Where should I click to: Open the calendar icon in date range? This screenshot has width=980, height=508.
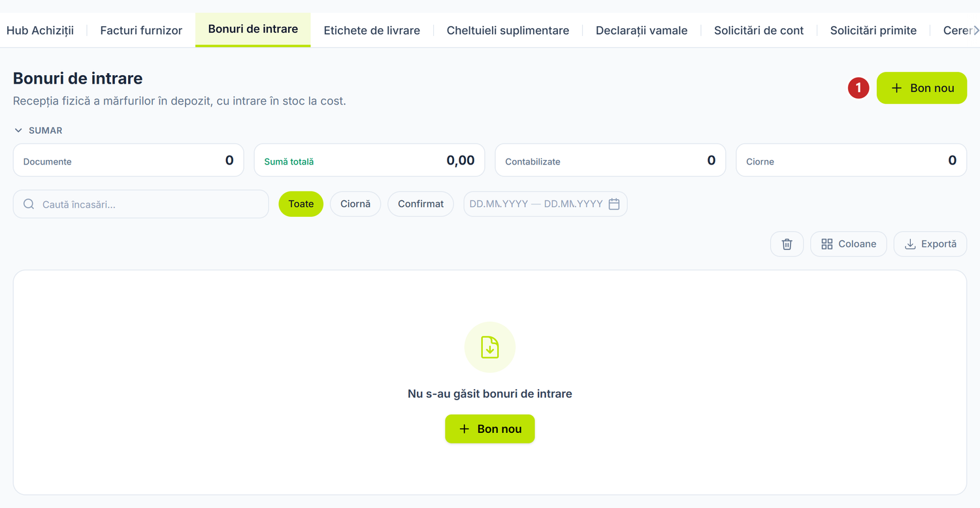pyautogui.click(x=614, y=204)
